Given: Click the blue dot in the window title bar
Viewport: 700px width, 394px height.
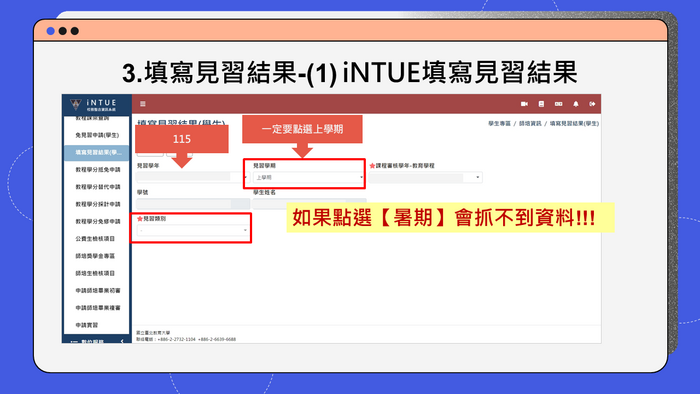Looking at the screenshot, I should pyautogui.click(x=50, y=31).
